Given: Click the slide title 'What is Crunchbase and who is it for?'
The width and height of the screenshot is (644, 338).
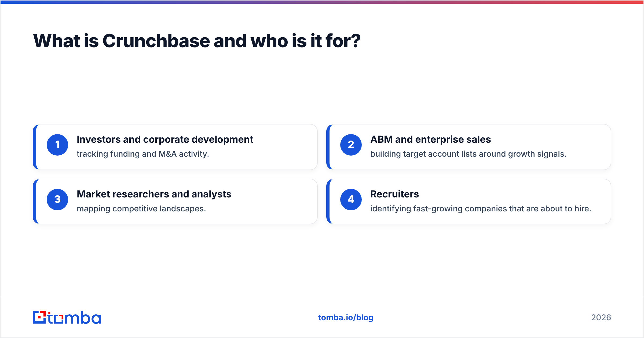Looking at the screenshot, I should pos(197,41).
